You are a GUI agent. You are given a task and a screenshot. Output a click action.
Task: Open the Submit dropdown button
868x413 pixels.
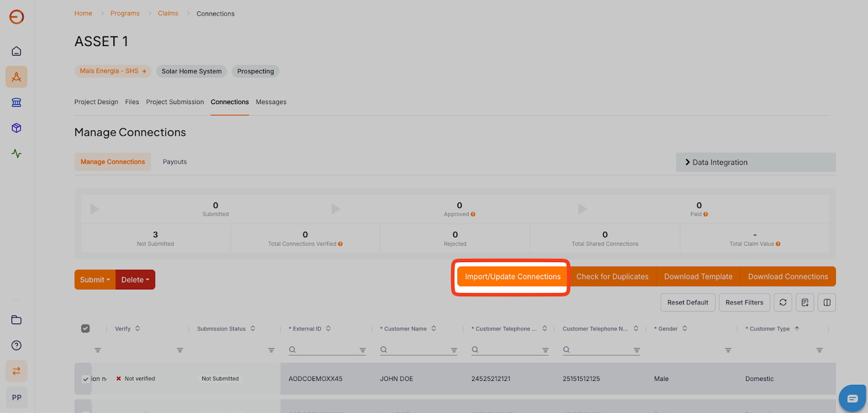click(95, 279)
